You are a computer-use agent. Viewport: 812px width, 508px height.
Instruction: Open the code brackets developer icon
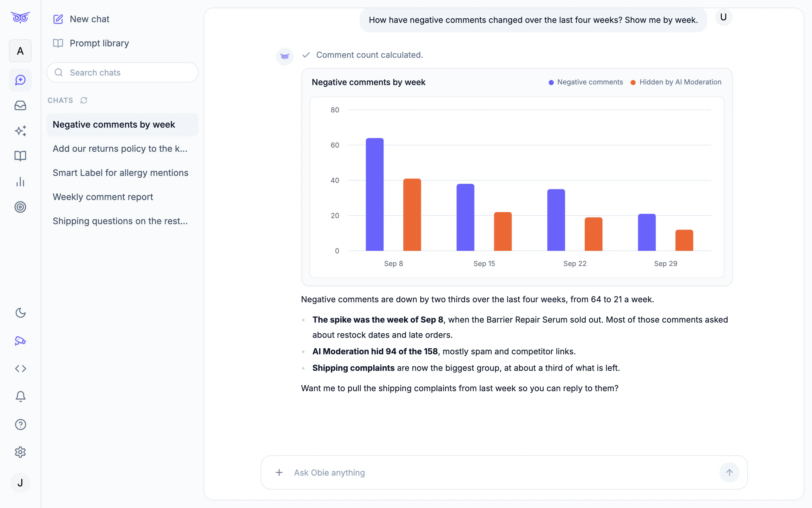pos(21,369)
